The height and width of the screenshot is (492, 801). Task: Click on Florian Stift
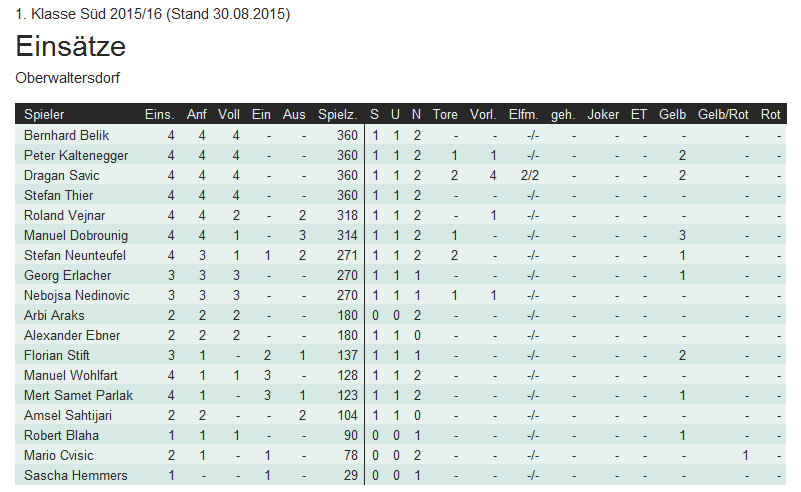[57, 355]
